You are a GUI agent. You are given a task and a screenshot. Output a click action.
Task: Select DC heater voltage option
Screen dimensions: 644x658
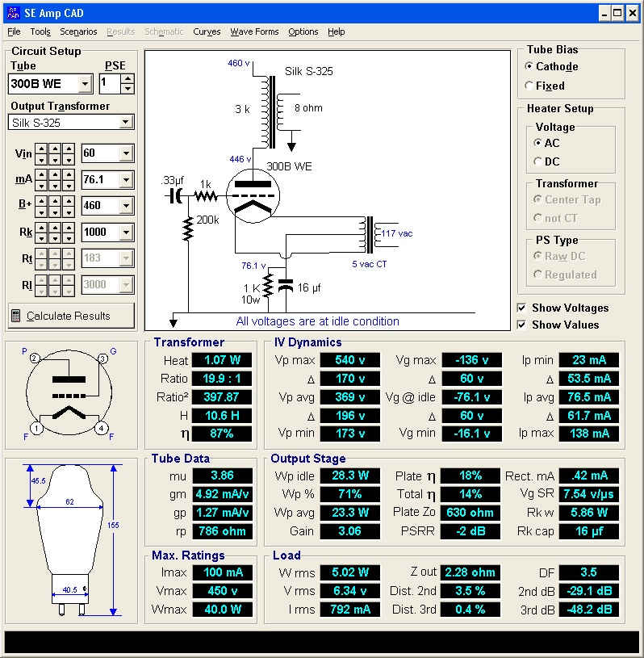pyautogui.click(x=538, y=161)
